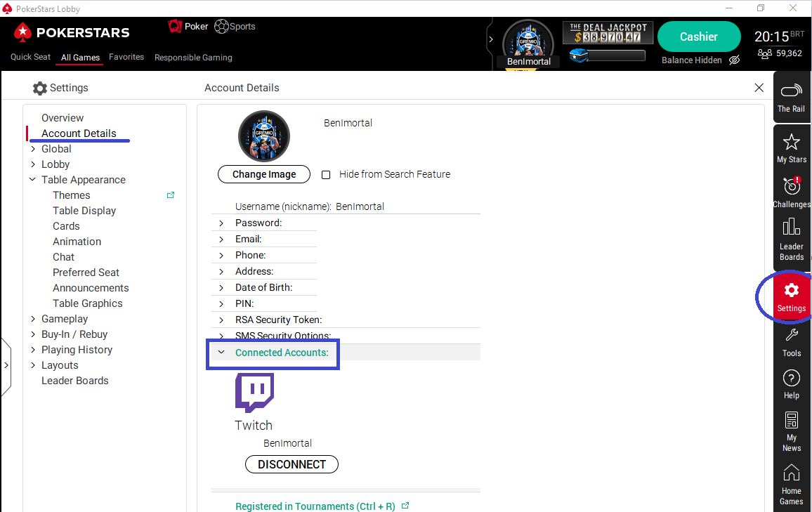
Task: Collapse Table Appearance tree
Action: tap(32, 180)
